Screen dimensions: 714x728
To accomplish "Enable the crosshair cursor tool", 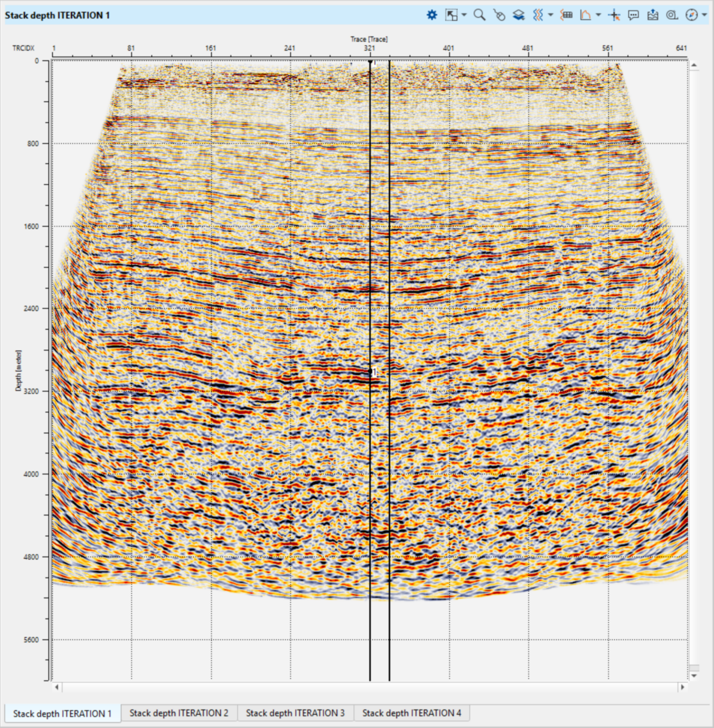I will pyautogui.click(x=614, y=15).
